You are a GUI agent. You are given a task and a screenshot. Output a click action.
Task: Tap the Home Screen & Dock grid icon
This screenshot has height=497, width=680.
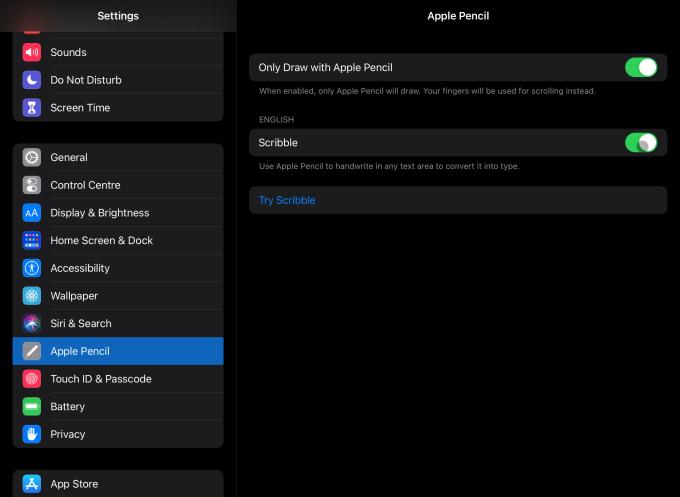(x=32, y=240)
